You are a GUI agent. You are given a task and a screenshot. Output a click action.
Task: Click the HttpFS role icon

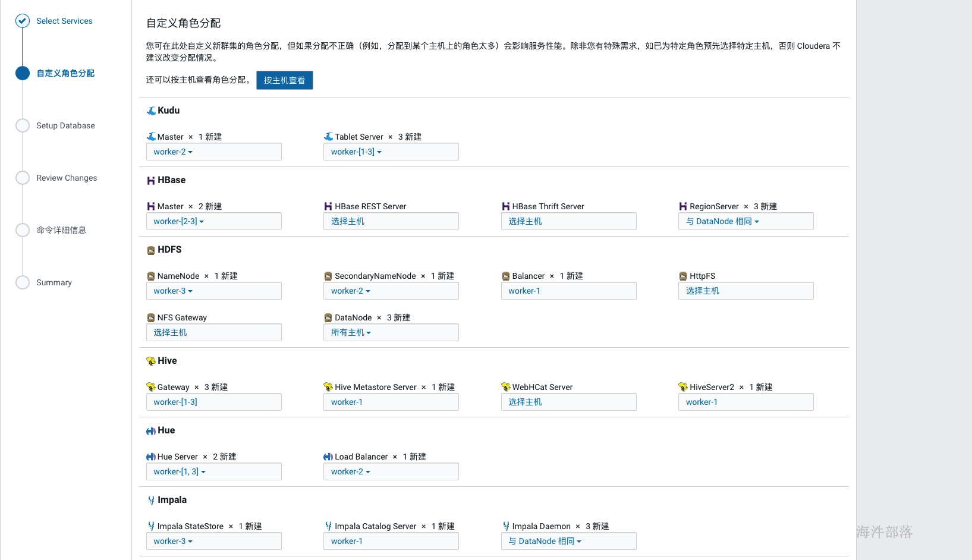pyautogui.click(x=683, y=276)
